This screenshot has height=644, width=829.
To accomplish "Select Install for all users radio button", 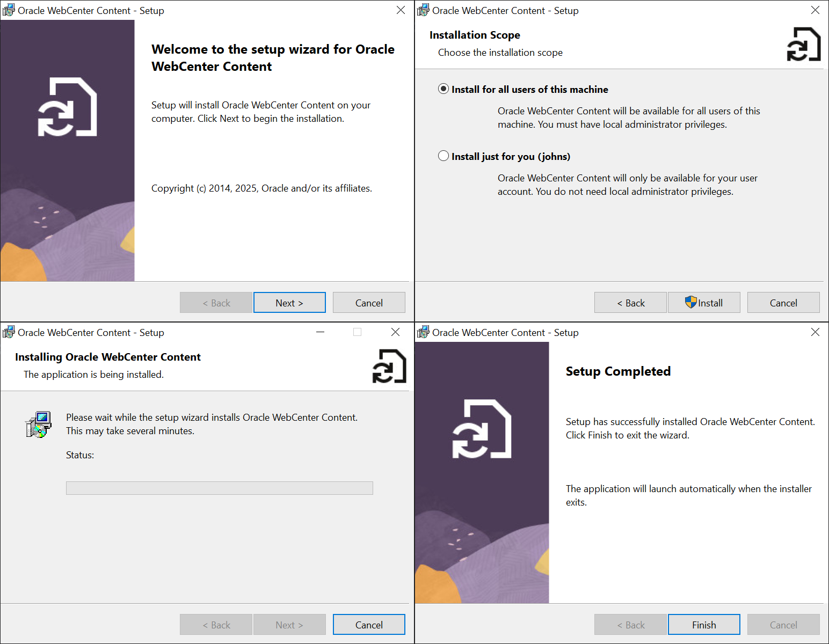I will point(443,89).
